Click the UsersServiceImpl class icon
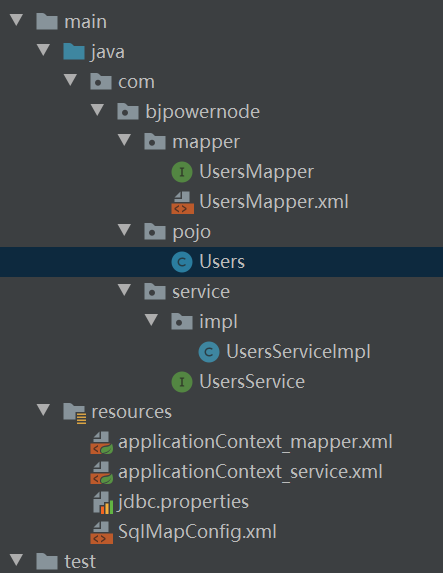Viewport: 443px width, 573px height. pos(209,352)
